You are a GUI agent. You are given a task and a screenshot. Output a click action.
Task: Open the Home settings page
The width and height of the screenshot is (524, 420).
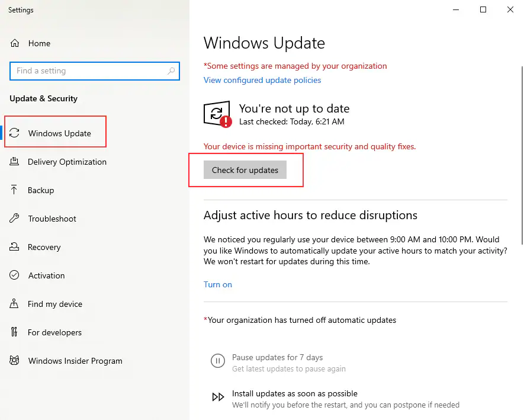(x=39, y=43)
